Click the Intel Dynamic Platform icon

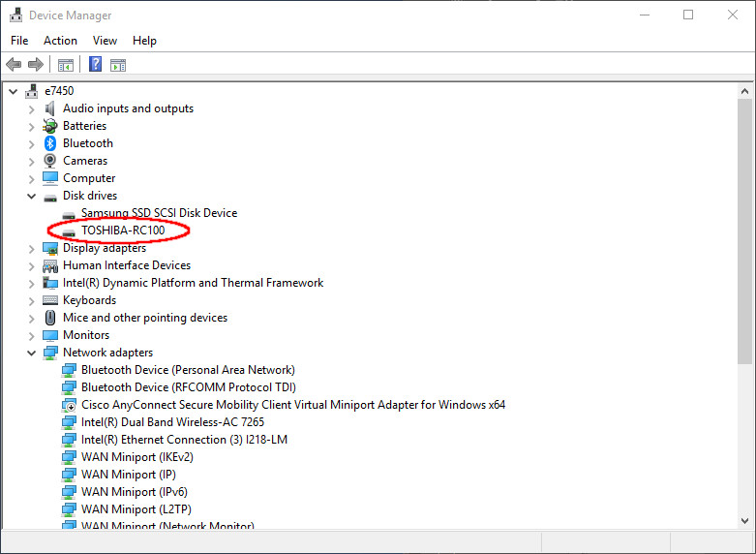coord(50,283)
